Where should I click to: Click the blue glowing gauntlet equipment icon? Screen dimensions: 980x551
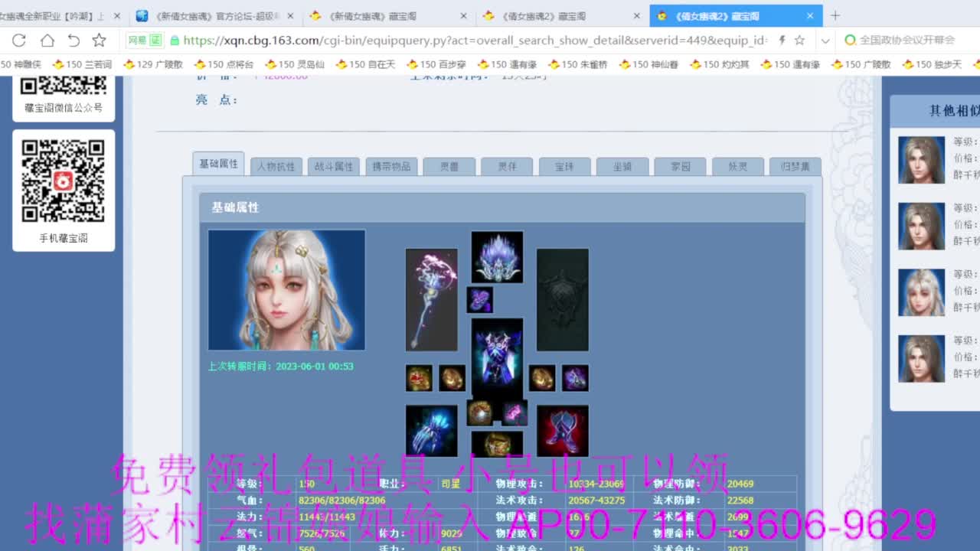(432, 431)
